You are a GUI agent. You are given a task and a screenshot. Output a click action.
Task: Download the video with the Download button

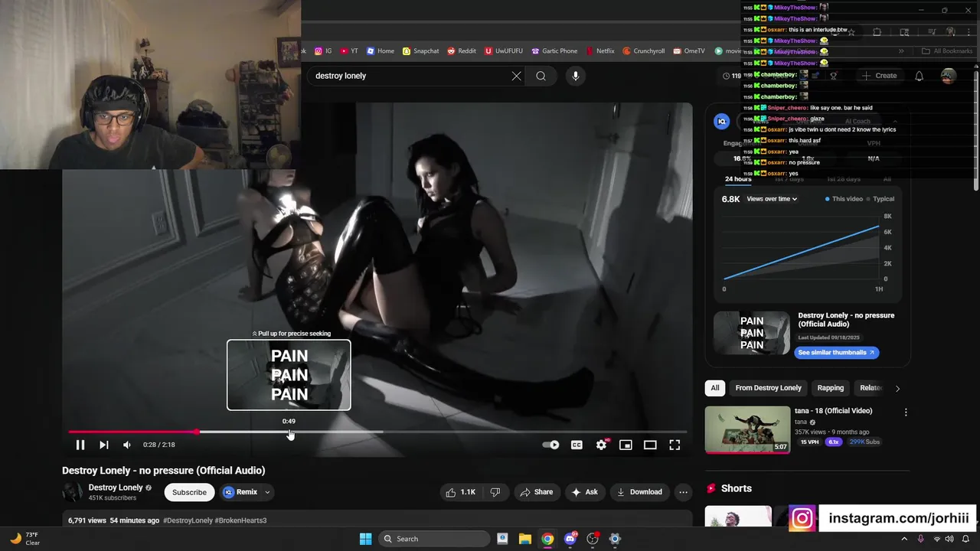tap(640, 492)
